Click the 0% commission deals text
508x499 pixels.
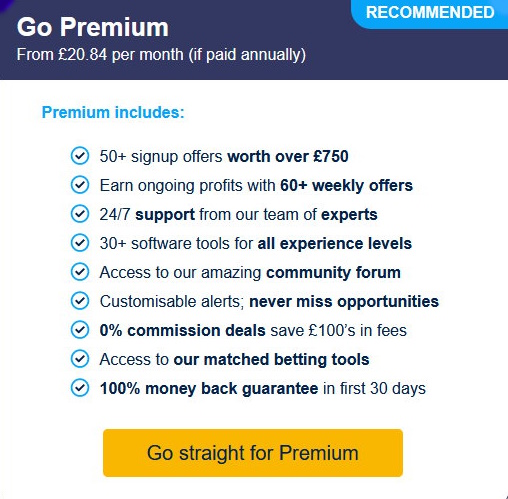pyautogui.click(x=183, y=331)
